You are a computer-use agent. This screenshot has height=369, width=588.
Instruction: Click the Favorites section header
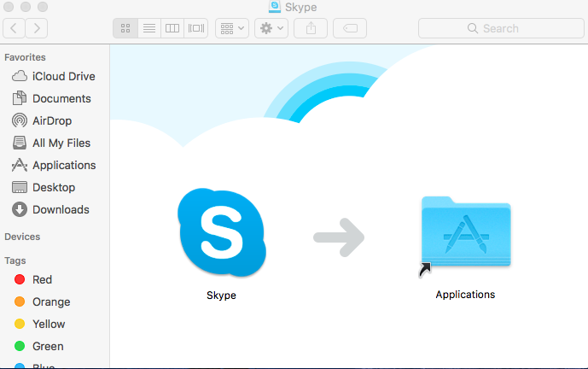click(25, 57)
